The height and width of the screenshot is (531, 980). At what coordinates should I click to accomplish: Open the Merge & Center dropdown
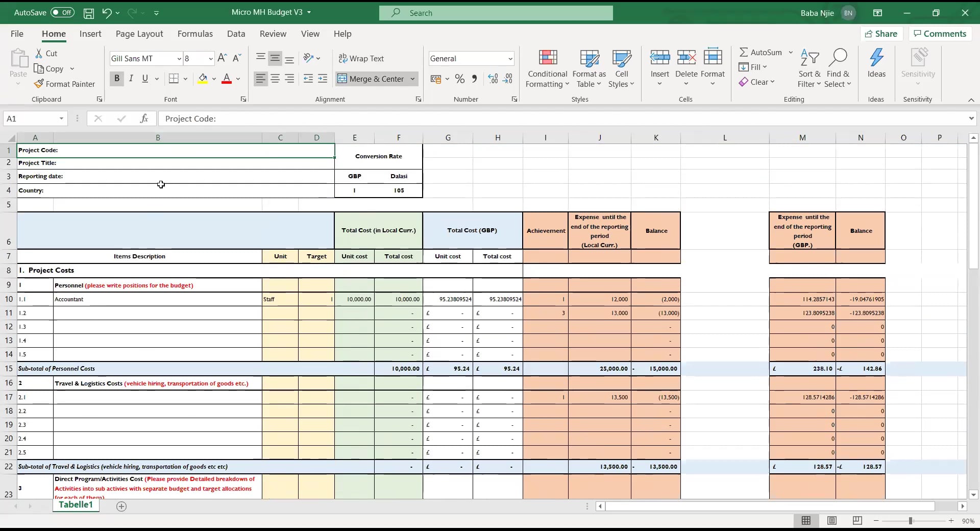pos(413,79)
